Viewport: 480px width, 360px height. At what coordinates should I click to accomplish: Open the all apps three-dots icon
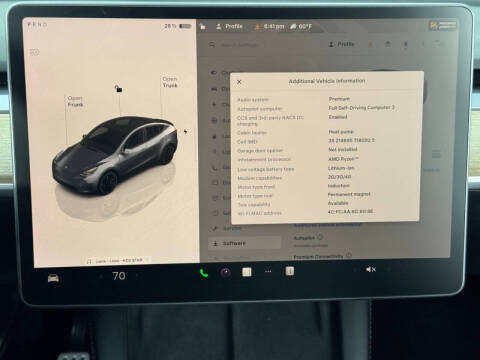click(x=268, y=272)
